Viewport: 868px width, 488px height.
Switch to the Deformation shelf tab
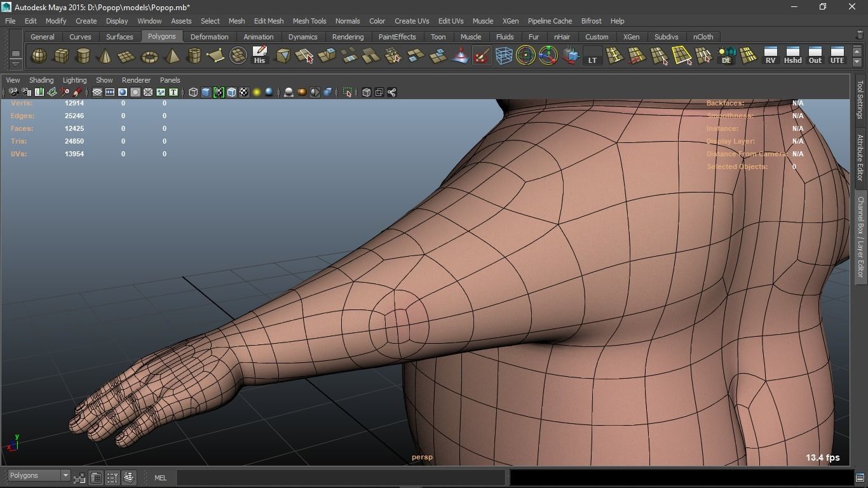coord(209,37)
